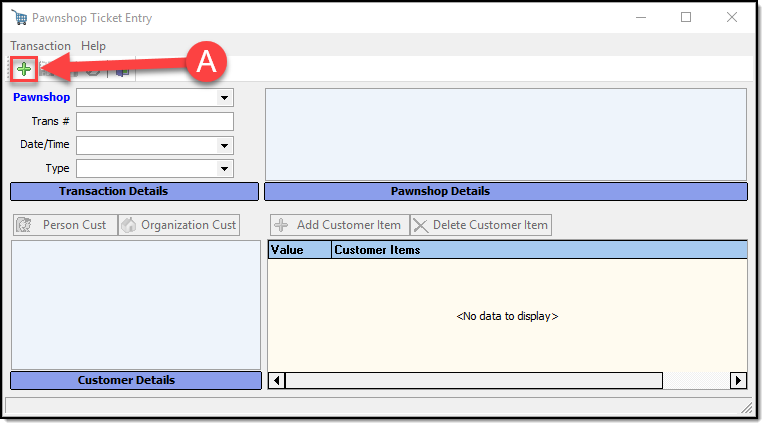Viewport: 766px width, 427px height.
Task: Click the horizontal scrollbar thumb of the grid
Action: pos(474,380)
